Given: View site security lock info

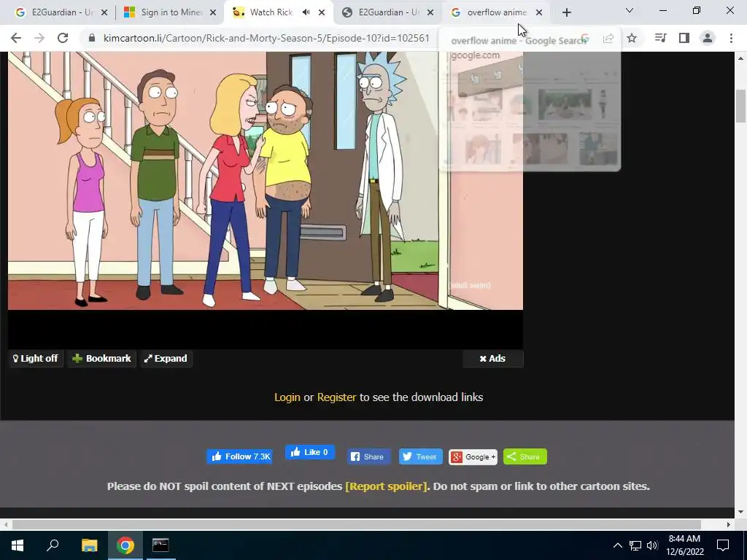Looking at the screenshot, I should [93, 38].
